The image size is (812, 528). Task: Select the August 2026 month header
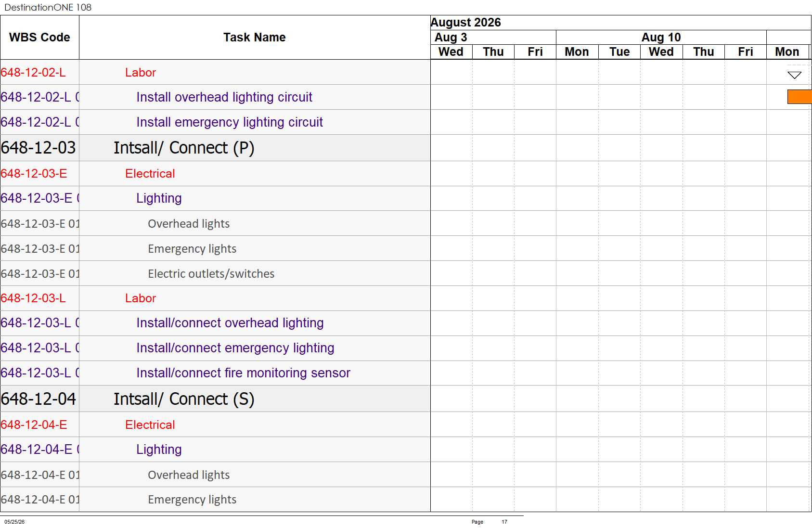point(465,23)
